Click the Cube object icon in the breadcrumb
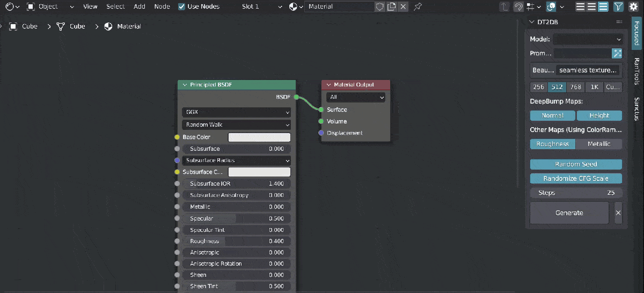The width and height of the screenshot is (644, 293). pos(13,26)
